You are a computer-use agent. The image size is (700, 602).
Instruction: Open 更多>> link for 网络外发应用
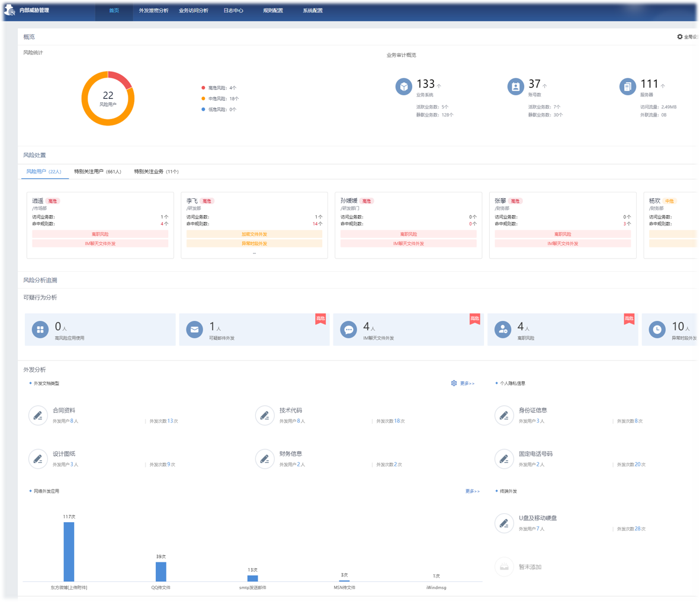473,491
